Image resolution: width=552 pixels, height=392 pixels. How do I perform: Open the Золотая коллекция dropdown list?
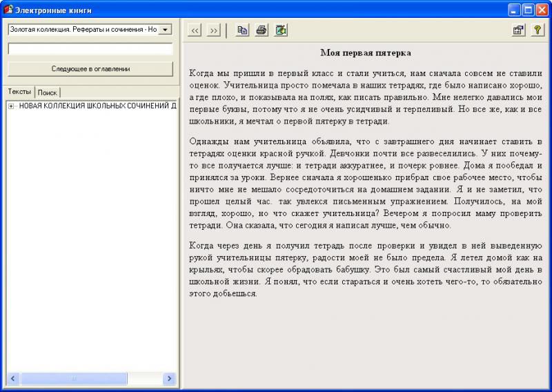tap(165, 30)
